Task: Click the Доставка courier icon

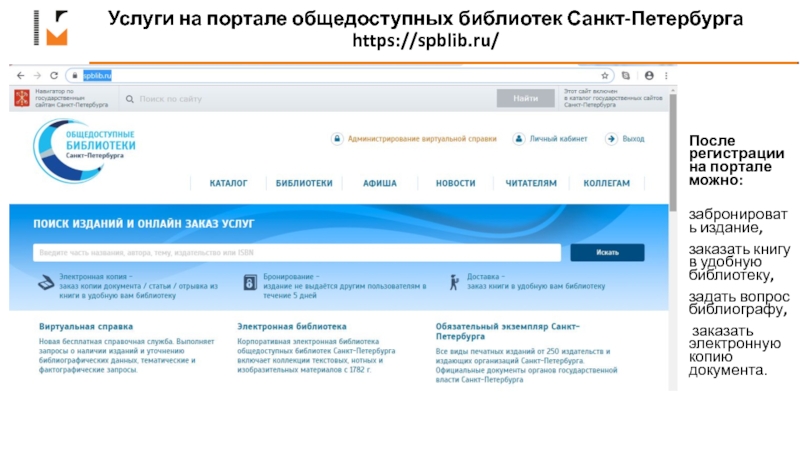Action: click(x=454, y=283)
